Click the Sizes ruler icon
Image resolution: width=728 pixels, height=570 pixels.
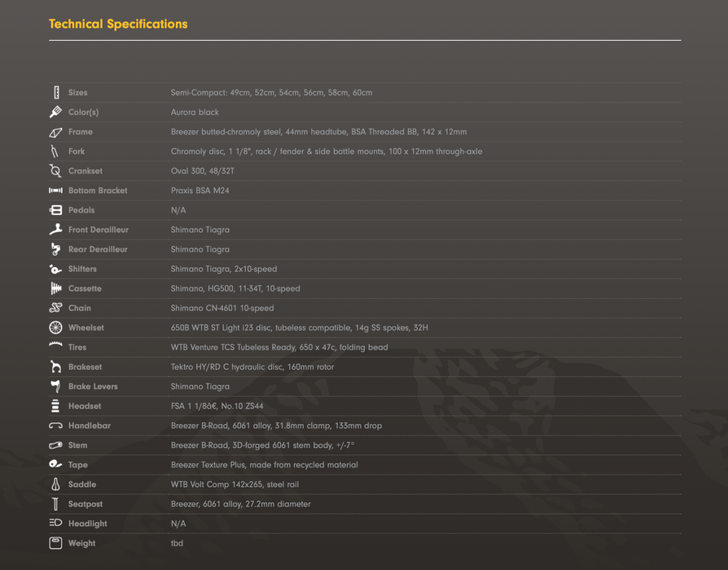pyautogui.click(x=55, y=93)
